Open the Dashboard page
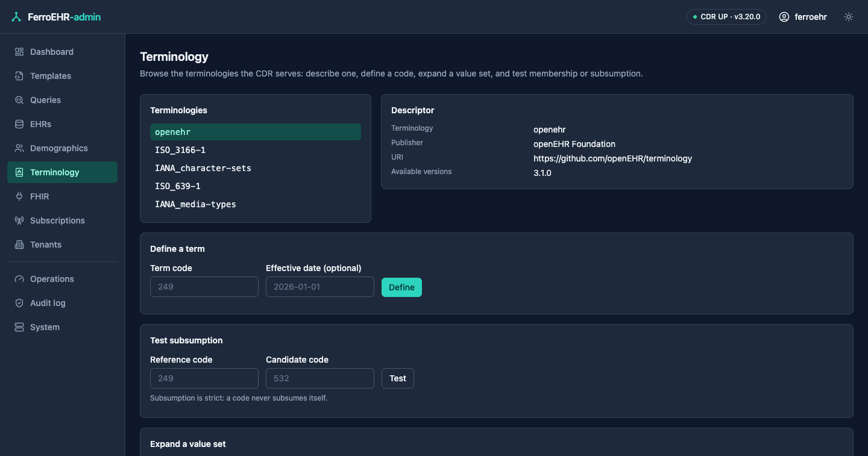Viewport: 868px width, 456px height. (x=62, y=52)
